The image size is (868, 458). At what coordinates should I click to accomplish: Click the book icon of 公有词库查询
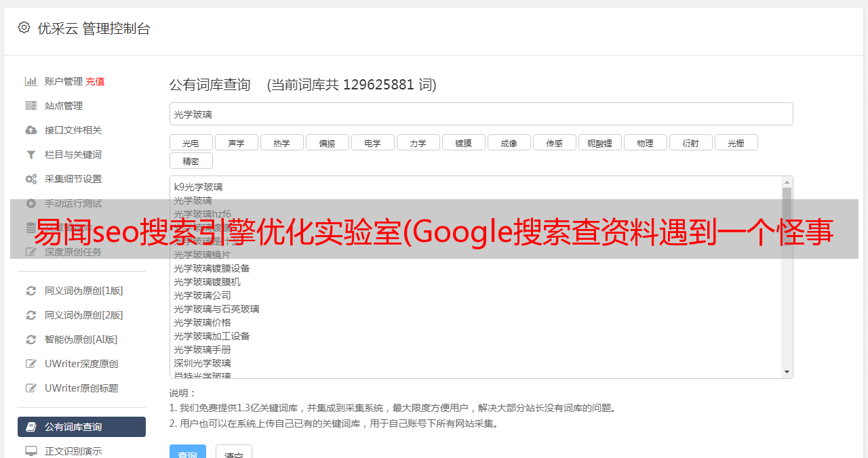click(x=31, y=427)
